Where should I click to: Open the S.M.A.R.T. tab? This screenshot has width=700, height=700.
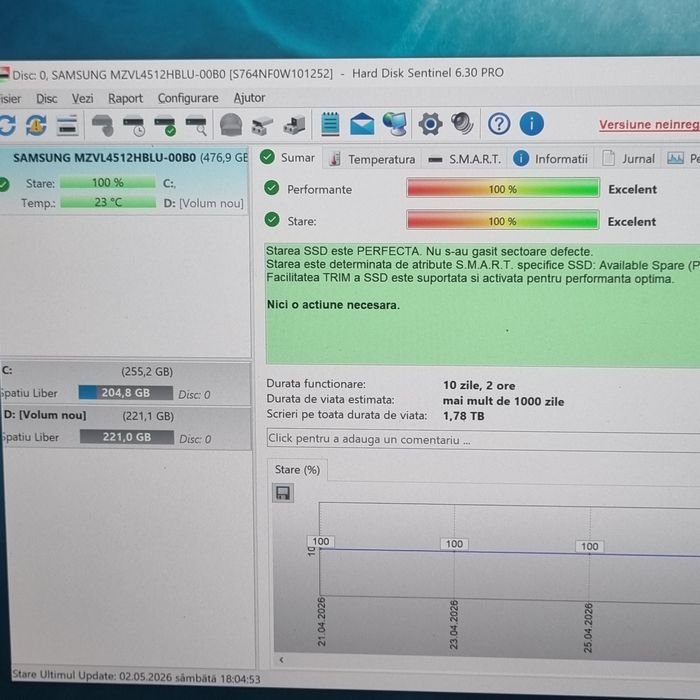[464, 159]
